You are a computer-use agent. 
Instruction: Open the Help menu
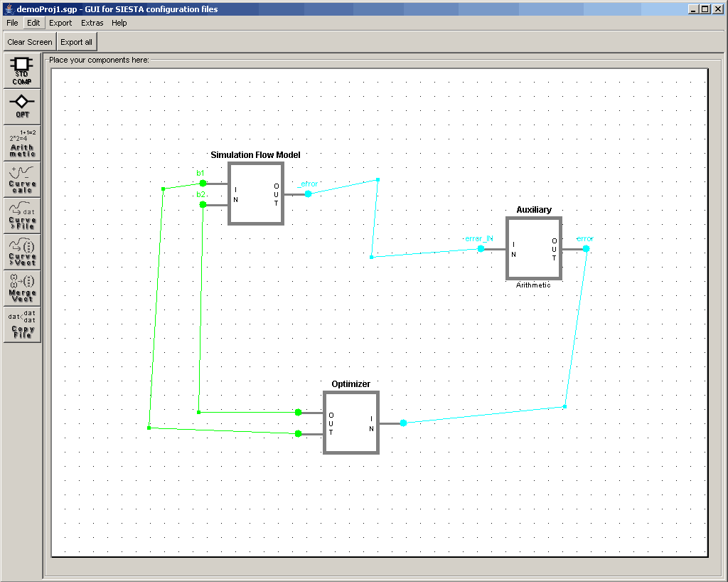tap(119, 23)
